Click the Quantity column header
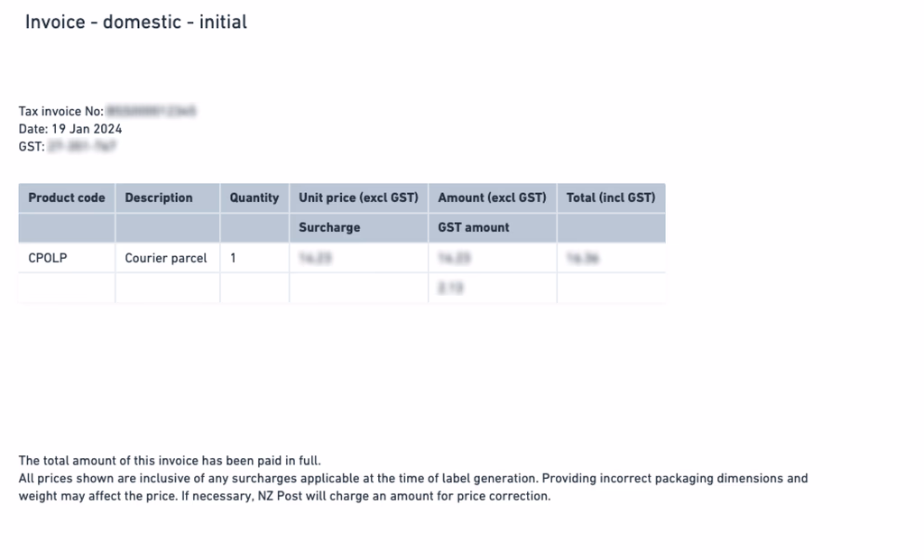The height and width of the screenshot is (560, 924). 254,197
